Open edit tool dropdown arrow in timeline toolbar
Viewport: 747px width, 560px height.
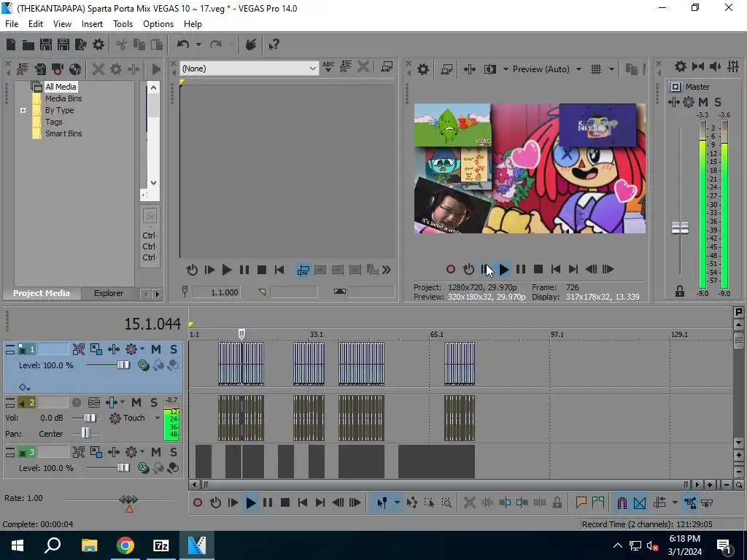point(396,503)
